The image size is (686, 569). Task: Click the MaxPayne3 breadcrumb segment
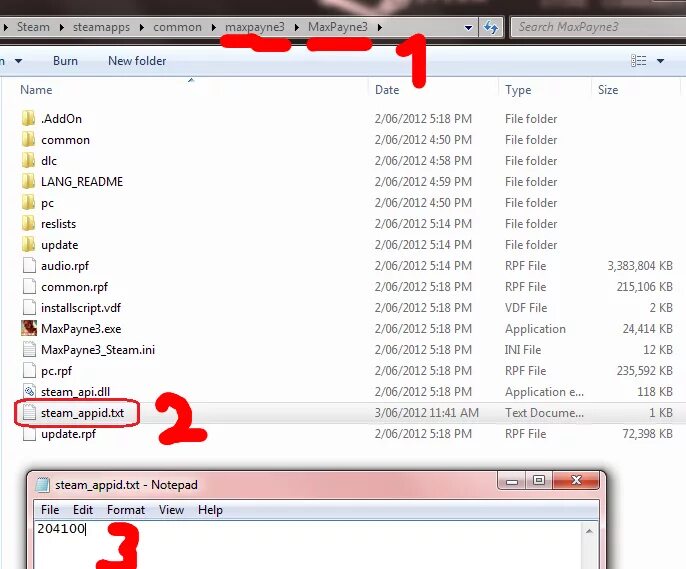pos(337,27)
